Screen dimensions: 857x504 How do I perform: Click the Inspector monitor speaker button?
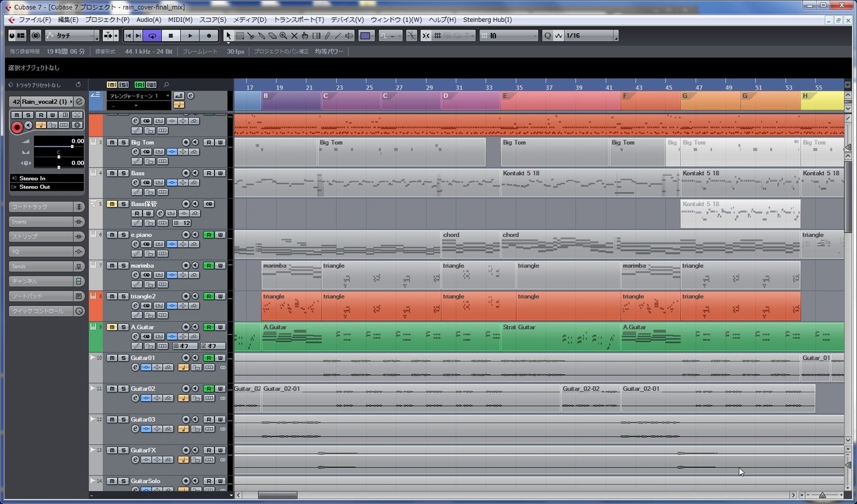tap(28, 125)
